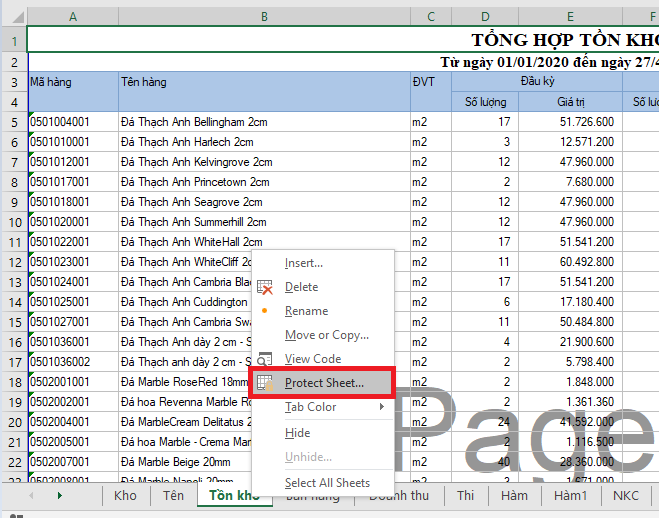Choose Insert... from the context menu

tap(303, 263)
